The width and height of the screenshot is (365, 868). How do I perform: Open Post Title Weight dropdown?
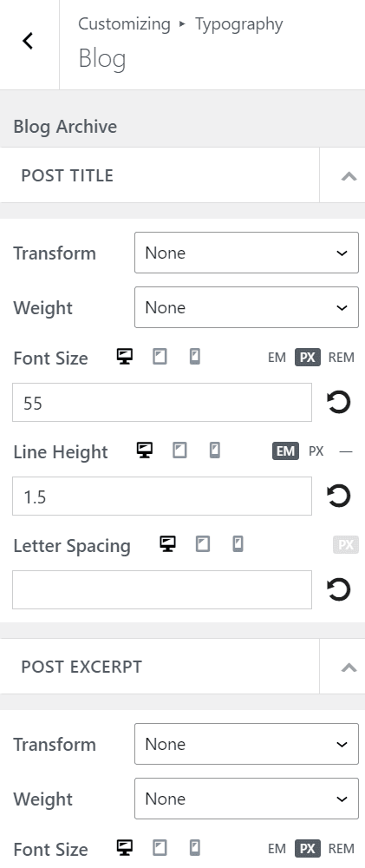click(246, 307)
